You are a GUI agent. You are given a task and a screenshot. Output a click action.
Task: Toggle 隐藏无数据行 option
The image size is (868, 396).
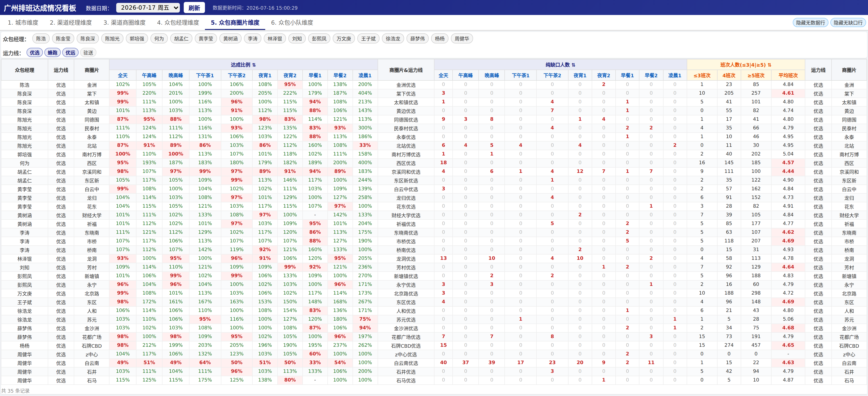810,23
